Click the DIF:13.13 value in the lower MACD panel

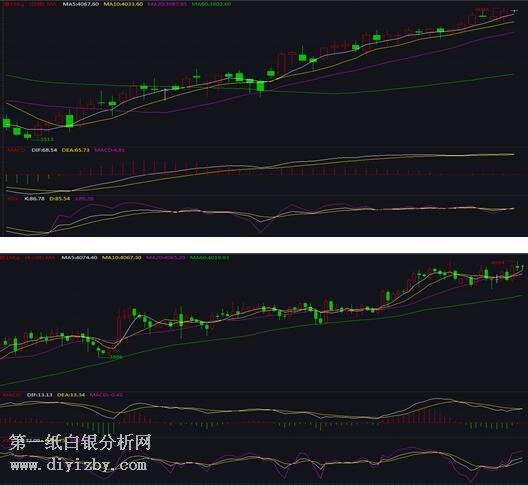point(40,394)
